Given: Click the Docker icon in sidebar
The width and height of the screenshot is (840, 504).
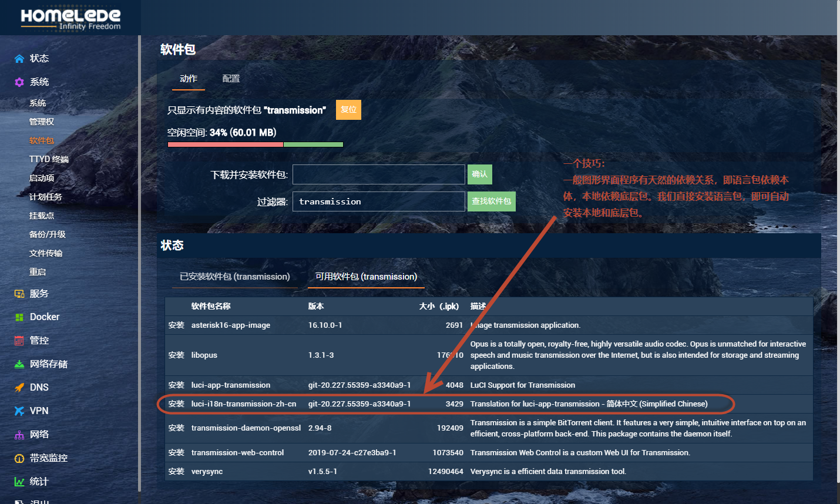Looking at the screenshot, I should pyautogui.click(x=19, y=317).
